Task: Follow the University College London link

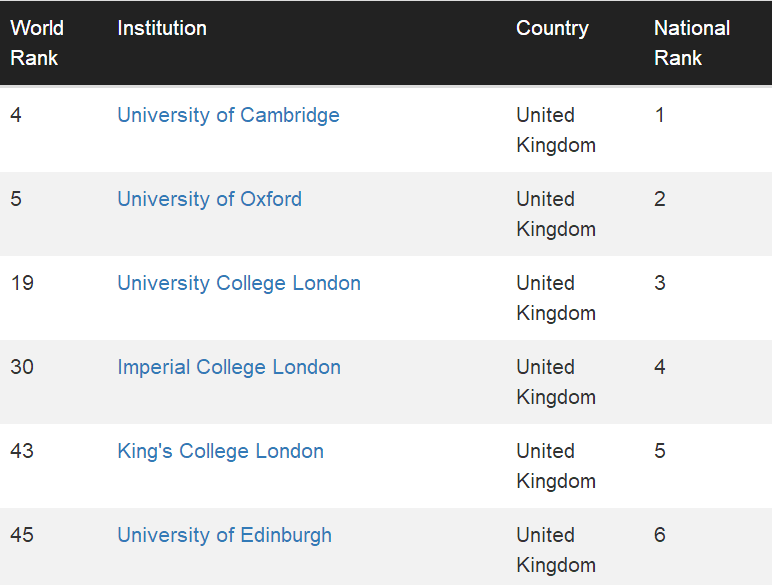Action: [239, 283]
